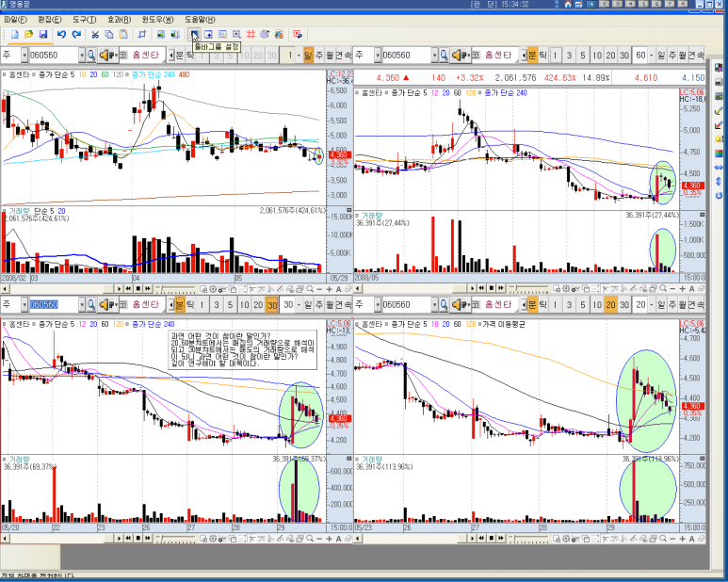Screen dimensions: 728x582
Task: Open the 도구(T) menu
Action: point(84,20)
